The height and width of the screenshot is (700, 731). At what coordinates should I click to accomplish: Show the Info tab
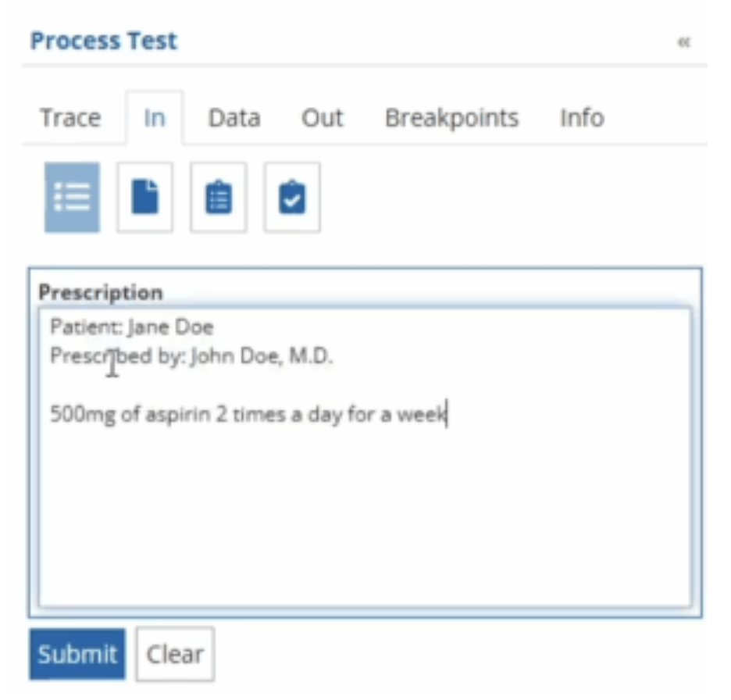582,119
